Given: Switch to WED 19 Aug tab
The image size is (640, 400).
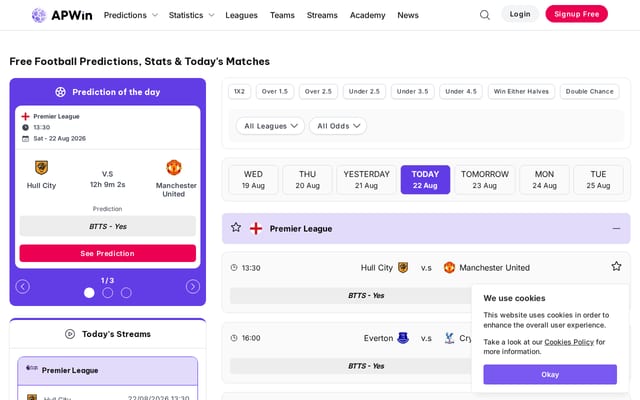Looking at the screenshot, I should [x=253, y=180].
